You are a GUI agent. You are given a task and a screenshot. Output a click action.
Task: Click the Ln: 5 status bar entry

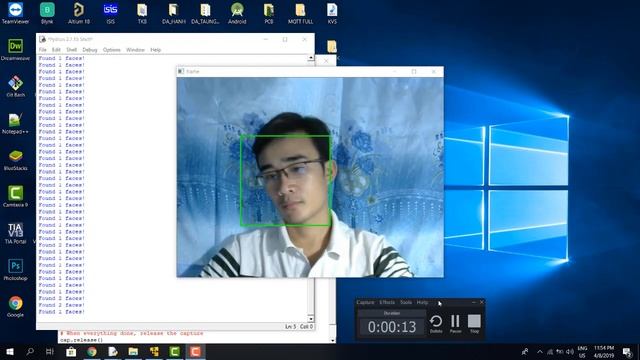click(291, 327)
